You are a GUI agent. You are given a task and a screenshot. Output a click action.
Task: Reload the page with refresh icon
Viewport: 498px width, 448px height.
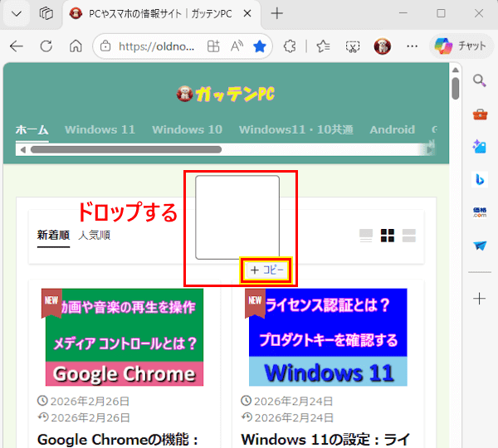pyautogui.click(x=46, y=46)
